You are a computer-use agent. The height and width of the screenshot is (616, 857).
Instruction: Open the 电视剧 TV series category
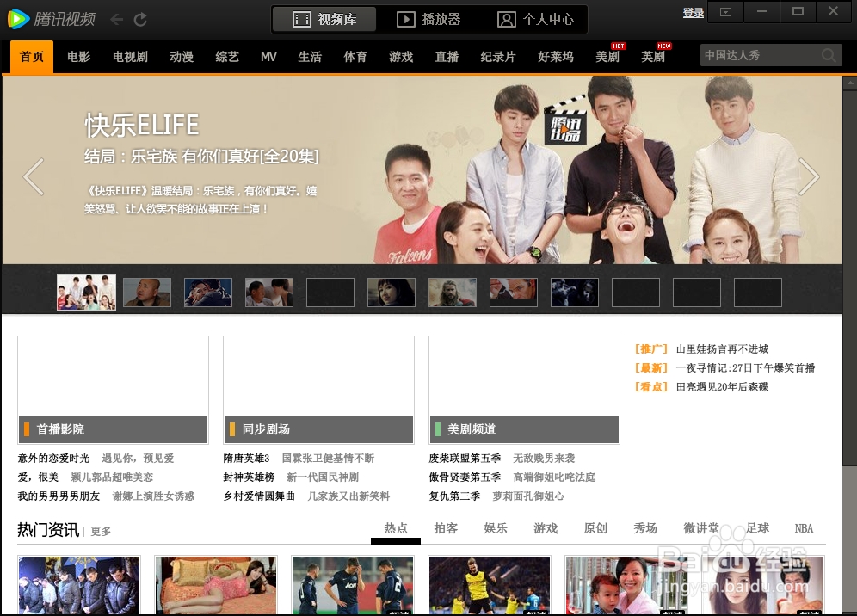[x=130, y=57]
